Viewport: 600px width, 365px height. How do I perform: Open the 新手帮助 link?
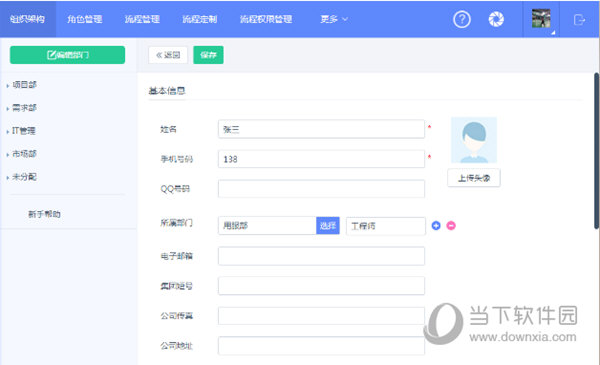click(44, 214)
